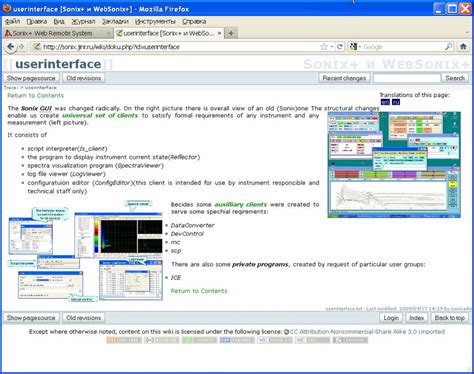
Task: Open the Закладки menu
Action: pos(115,21)
